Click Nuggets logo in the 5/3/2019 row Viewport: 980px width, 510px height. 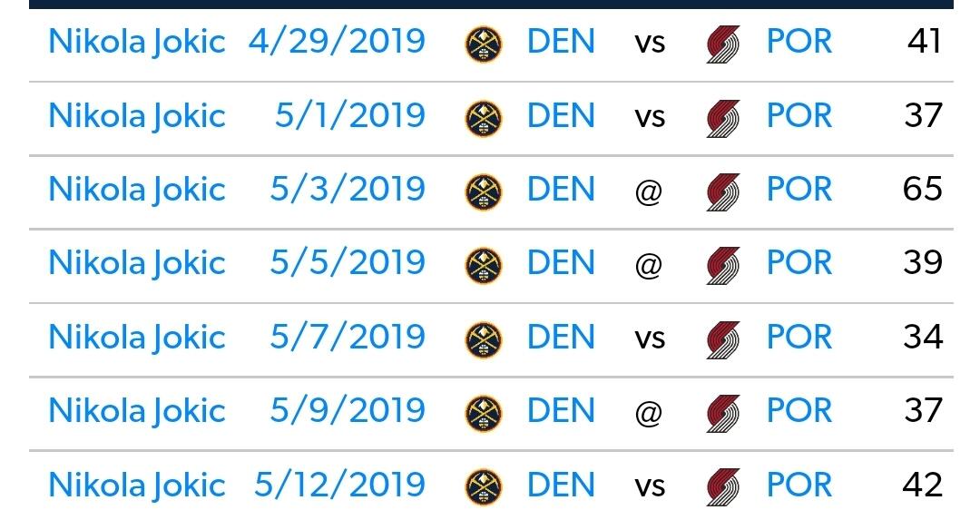(483, 191)
